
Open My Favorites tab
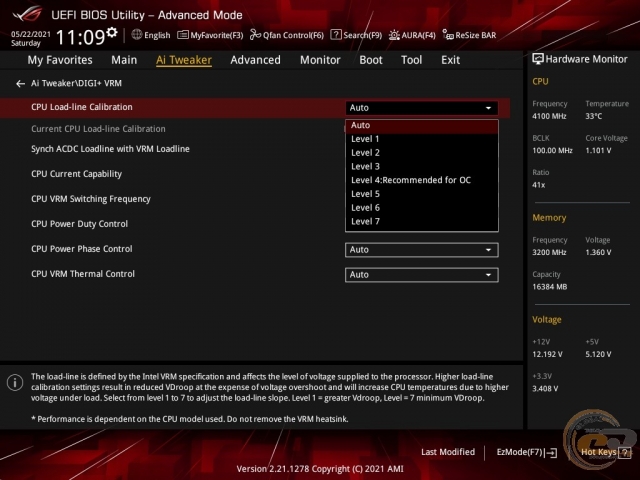(60, 60)
